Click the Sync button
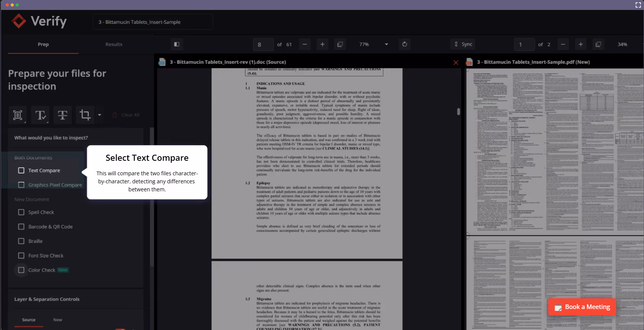This screenshot has width=644, height=330. click(x=462, y=44)
